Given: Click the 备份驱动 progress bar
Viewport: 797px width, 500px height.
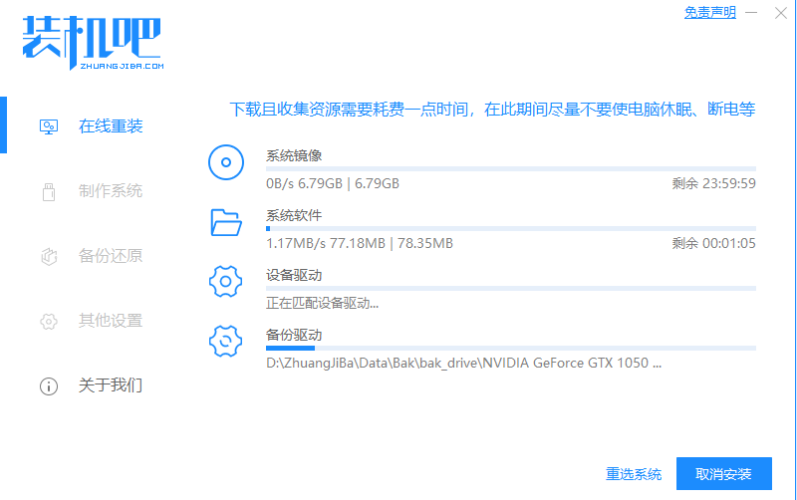Looking at the screenshot, I should (x=510, y=348).
